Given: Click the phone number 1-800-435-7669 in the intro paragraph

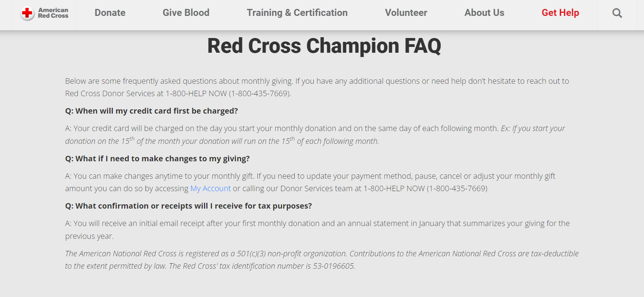Looking at the screenshot, I should [x=259, y=93].
